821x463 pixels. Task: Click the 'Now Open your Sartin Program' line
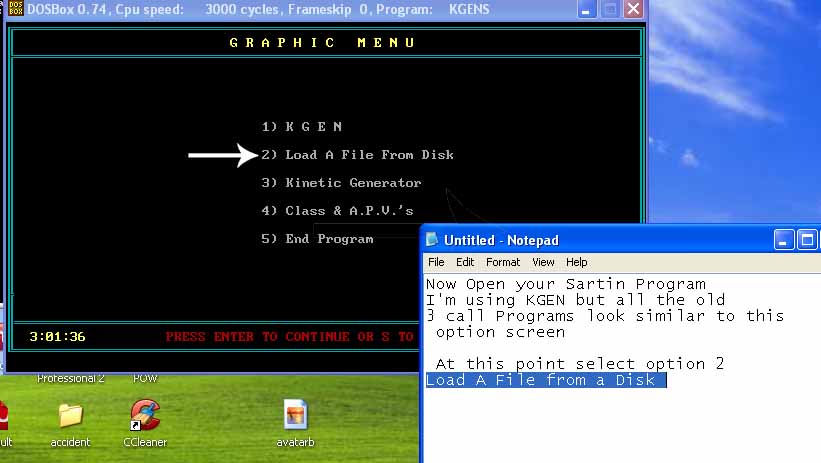click(566, 284)
